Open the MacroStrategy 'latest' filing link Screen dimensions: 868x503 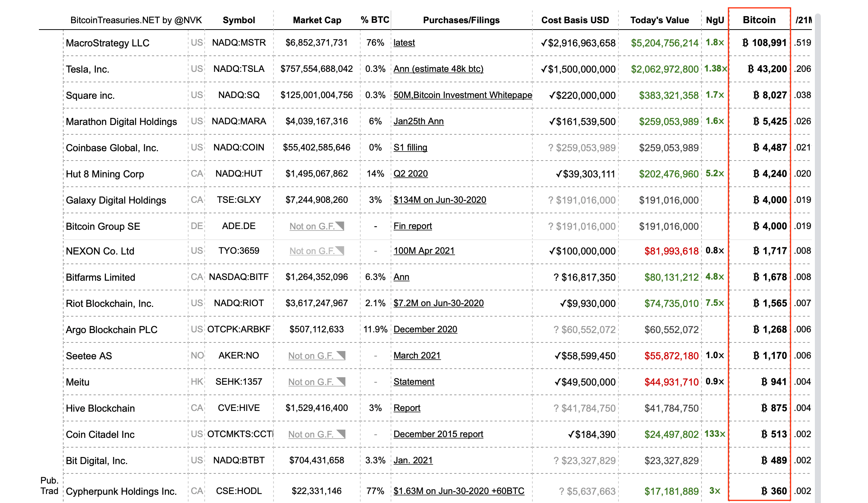click(x=404, y=43)
